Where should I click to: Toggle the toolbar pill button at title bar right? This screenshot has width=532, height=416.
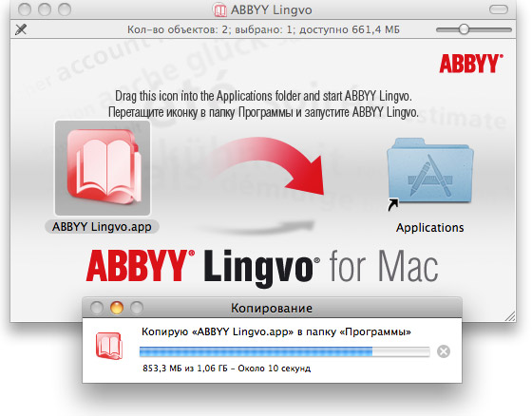click(499, 9)
